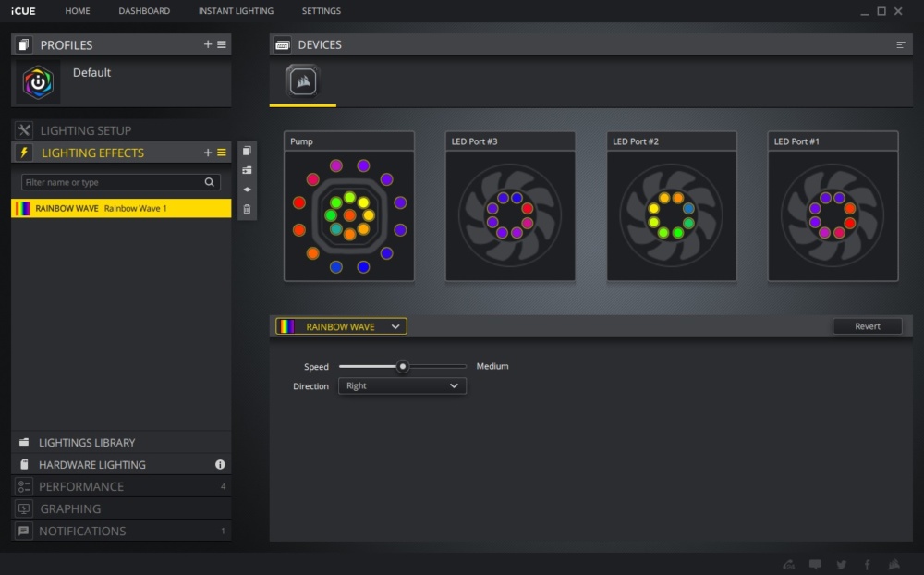Add a new lighting effect
Image resolution: width=924 pixels, height=575 pixels.
click(x=207, y=153)
